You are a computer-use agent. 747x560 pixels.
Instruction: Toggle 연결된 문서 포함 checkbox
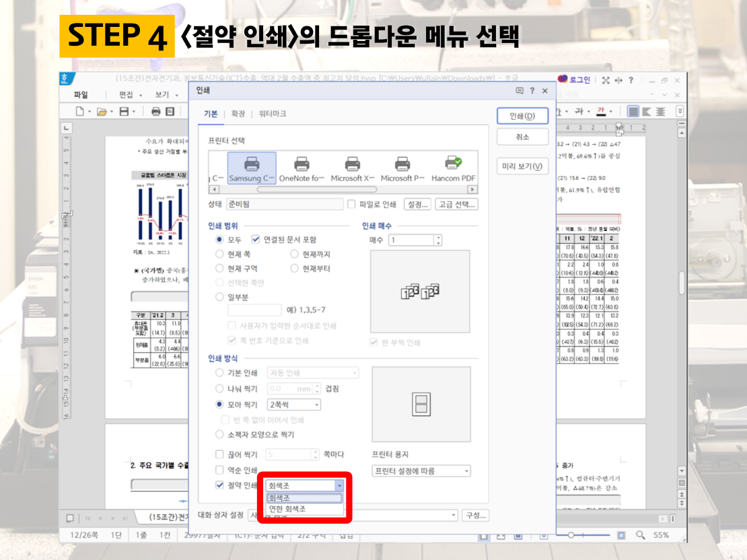click(256, 239)
